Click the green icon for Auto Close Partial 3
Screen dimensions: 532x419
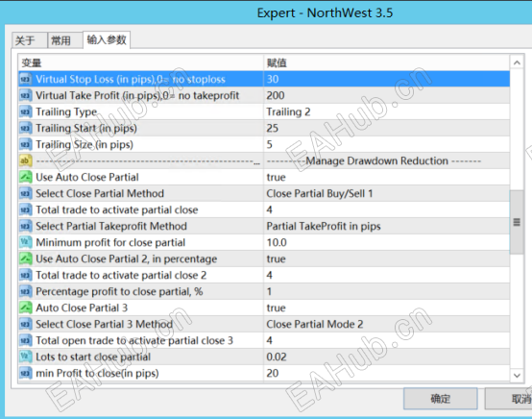tap(25, 308)
